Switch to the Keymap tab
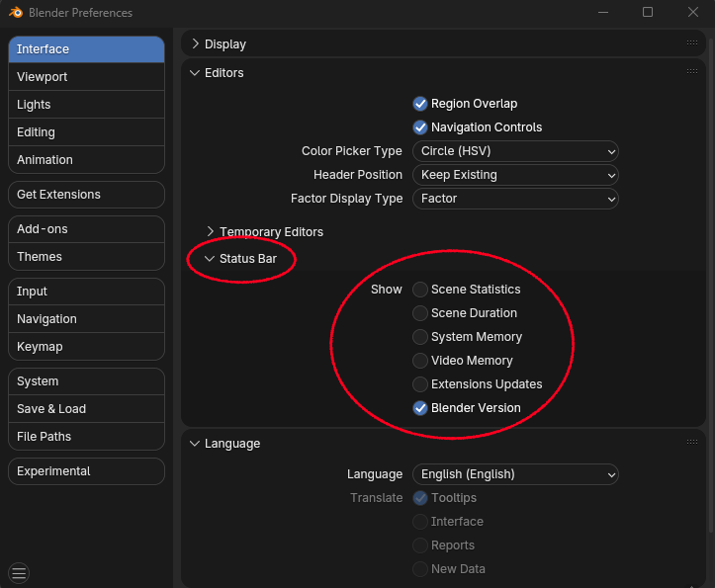The image size is (715, 588). coord(86,347)
